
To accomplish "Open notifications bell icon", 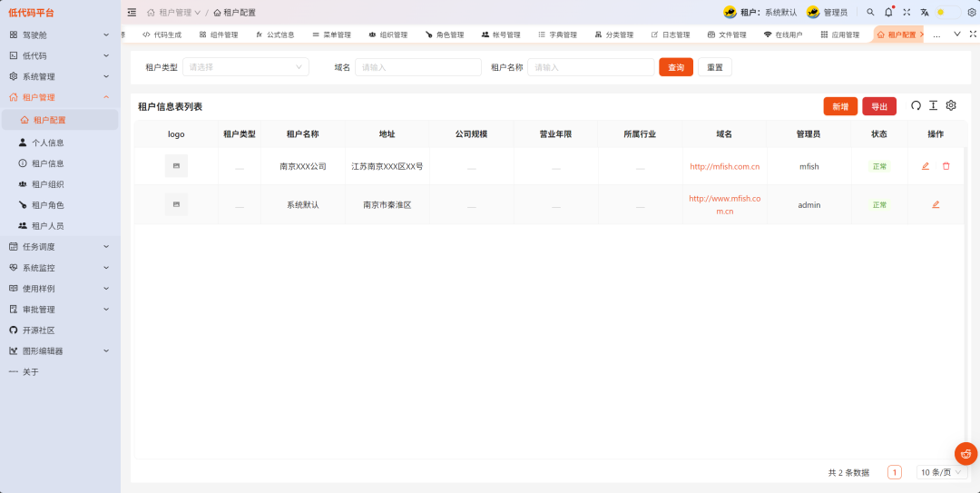I will 888,13.
